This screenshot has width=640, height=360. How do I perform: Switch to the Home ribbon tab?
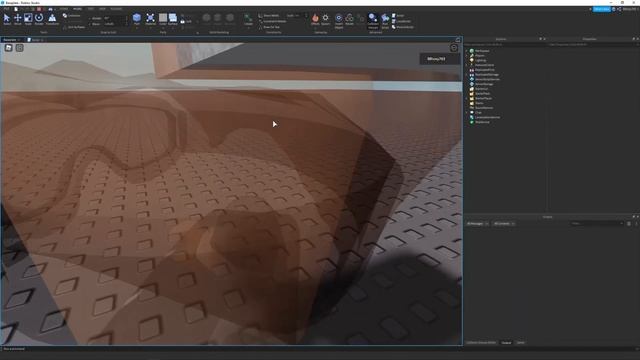pyautogui.click(x=64, y=9)
